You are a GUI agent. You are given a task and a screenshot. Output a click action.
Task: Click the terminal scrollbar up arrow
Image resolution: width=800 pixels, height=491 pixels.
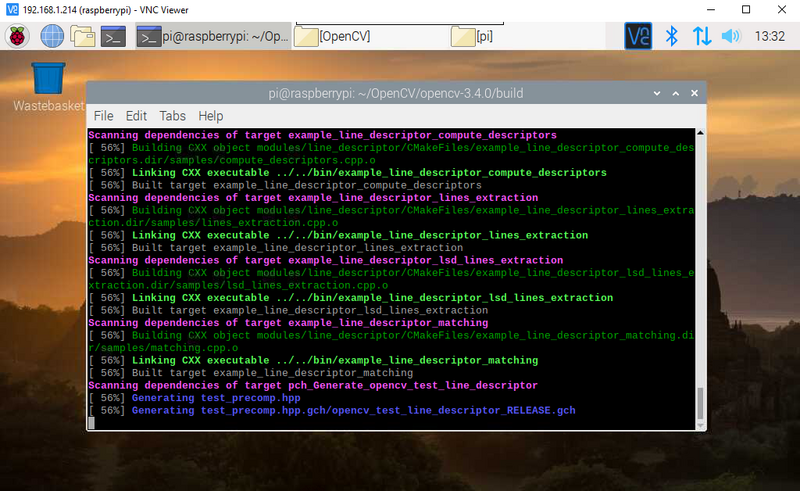[701, 133]
